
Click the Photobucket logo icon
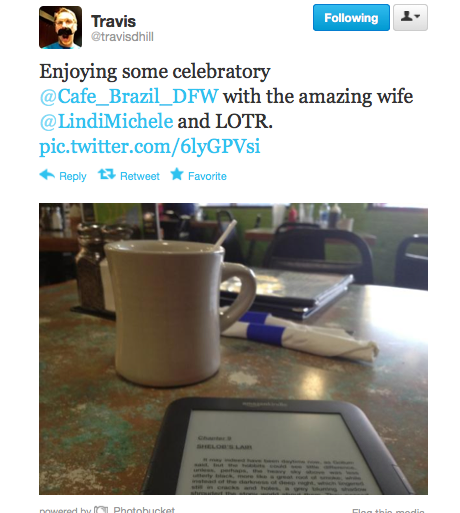click(x=101, y=510)
